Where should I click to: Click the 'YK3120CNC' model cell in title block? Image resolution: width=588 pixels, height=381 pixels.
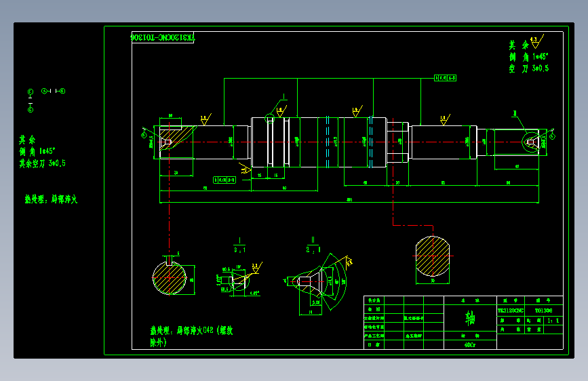511,310
